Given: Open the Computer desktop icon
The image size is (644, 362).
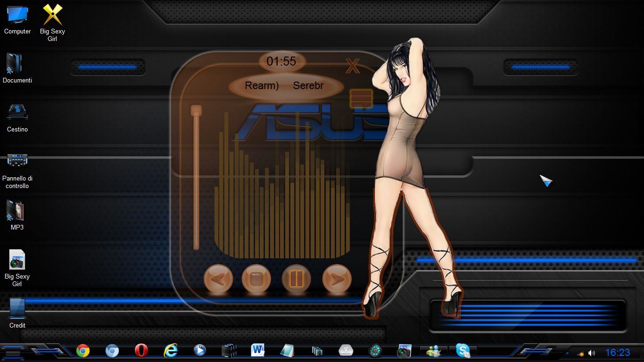Looking at the screenshot, I should (x=17, y=19).
